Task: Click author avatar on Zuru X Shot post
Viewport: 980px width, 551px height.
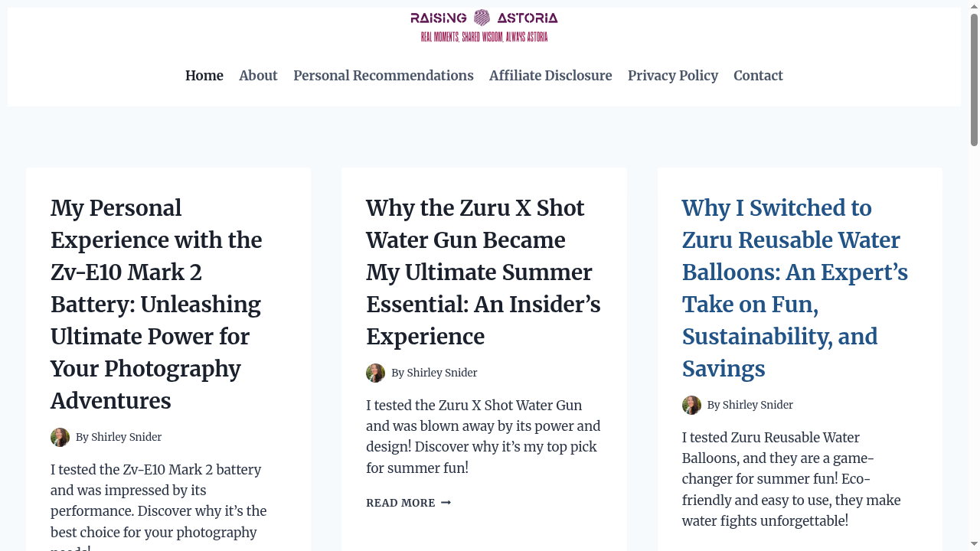Action: (375, 373)
